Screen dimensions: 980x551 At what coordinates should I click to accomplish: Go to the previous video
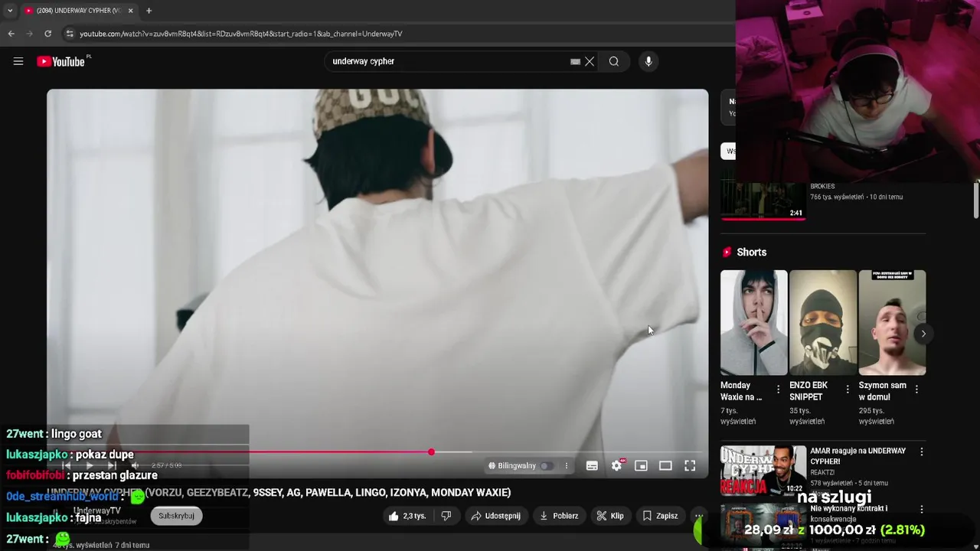pyautogui.click(x=67, y=465)
